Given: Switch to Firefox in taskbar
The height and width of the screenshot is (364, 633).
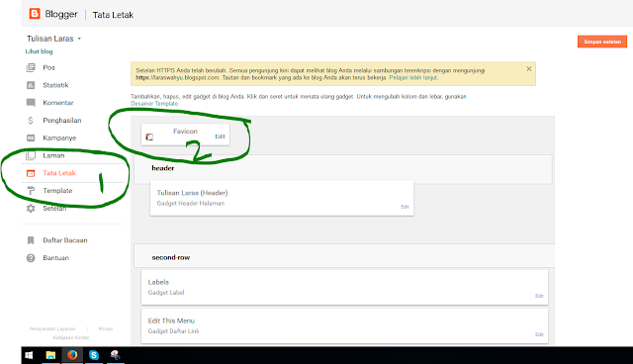Looking at the screenshot, I should [x=72, y=355].
